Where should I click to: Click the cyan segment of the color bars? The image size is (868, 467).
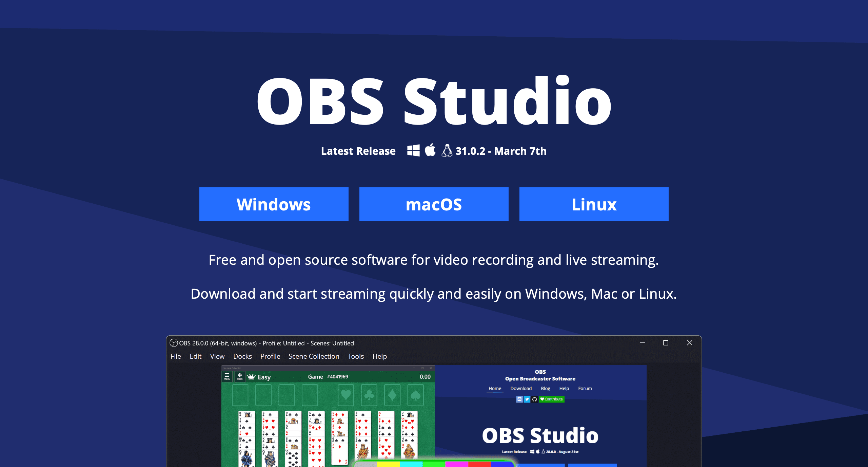pyautogui.click(x=411, y=464)
